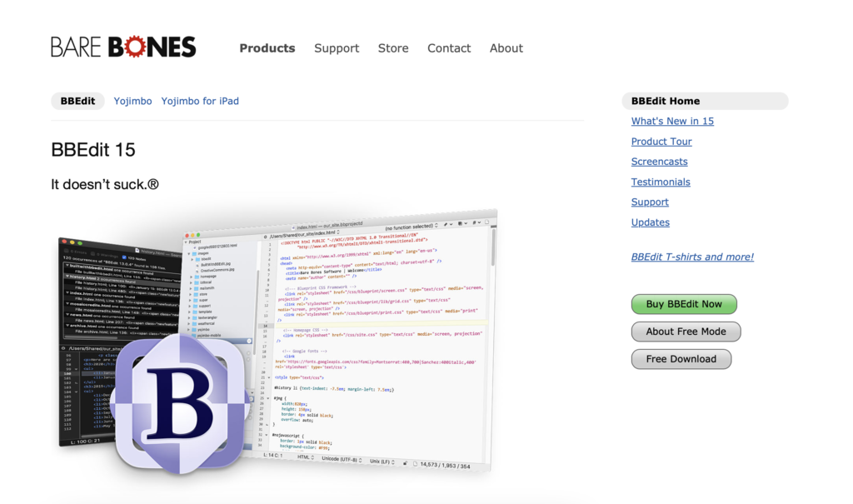Screen dimensions: 853x504
Task: Select the BBEdit product tab
Action: pyautogui.click(x=77, y=101)
